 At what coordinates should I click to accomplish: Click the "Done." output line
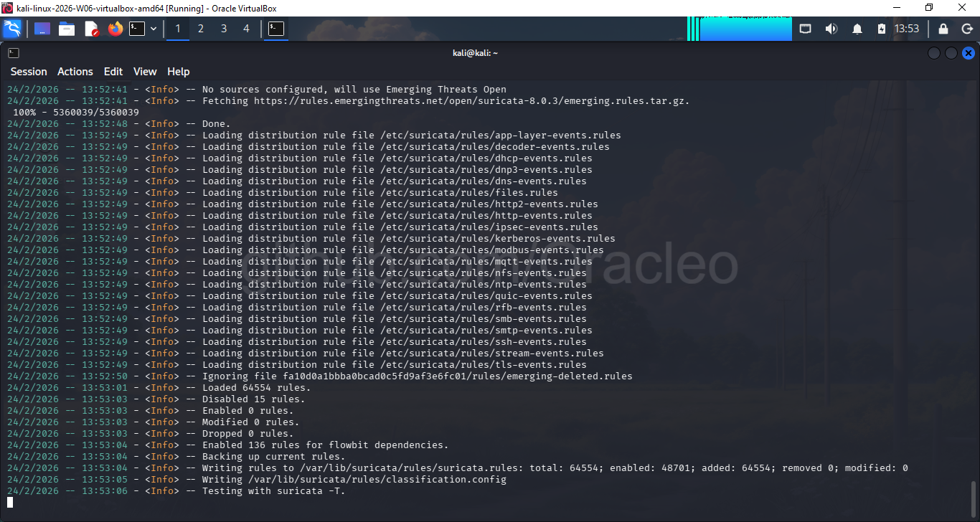tap(217, 124)
